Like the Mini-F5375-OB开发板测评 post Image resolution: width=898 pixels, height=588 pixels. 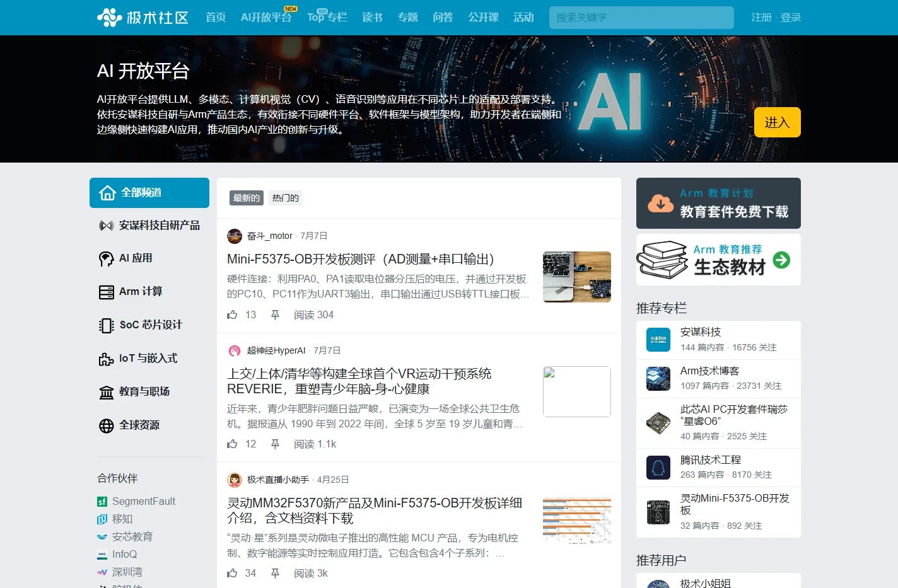pyautogui.click(x=232, y=314)
